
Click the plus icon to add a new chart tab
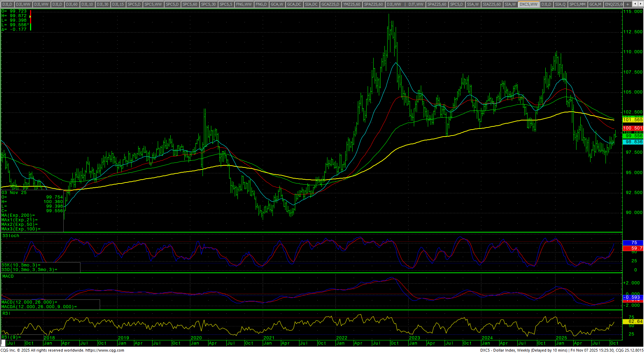[628, 4]
